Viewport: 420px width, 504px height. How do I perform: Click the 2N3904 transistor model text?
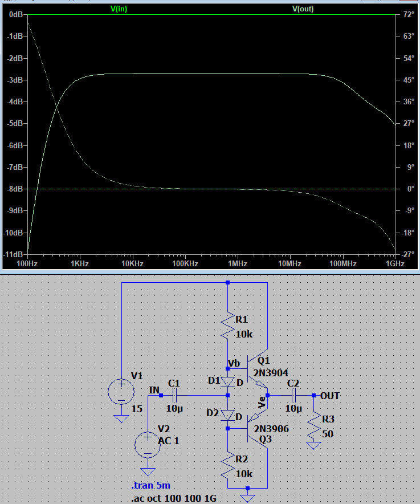click(x=272, y=372)
